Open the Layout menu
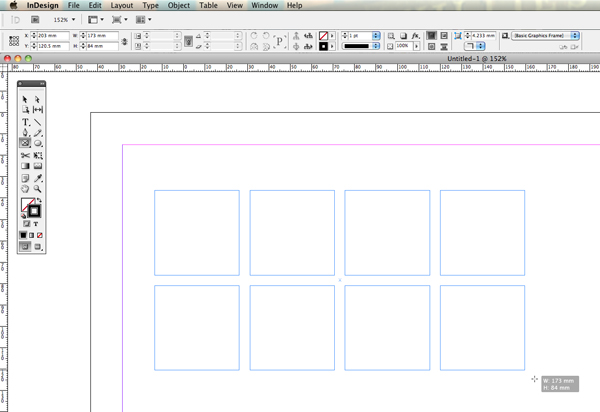600x412 pixels. tap(122, 5)
